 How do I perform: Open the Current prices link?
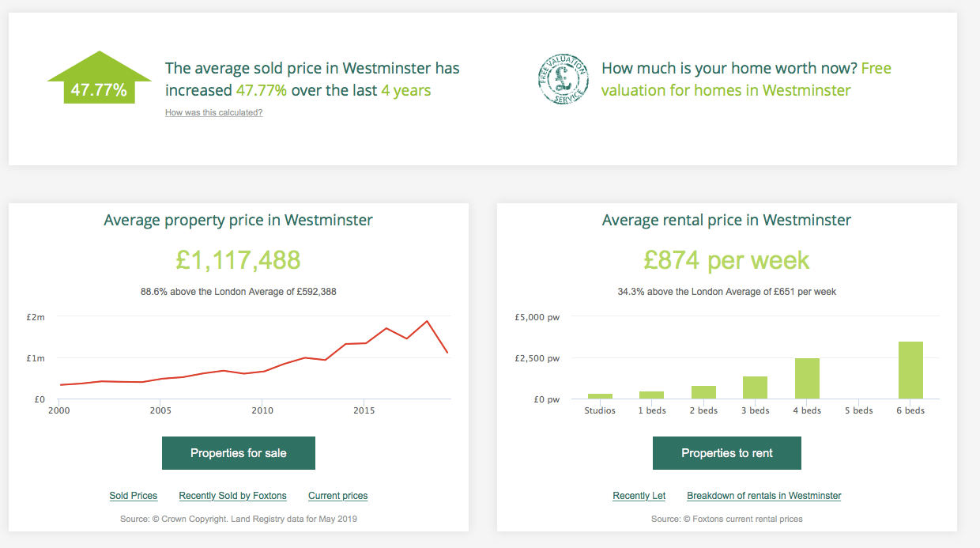pyautogui.click(x=337, y=496)
